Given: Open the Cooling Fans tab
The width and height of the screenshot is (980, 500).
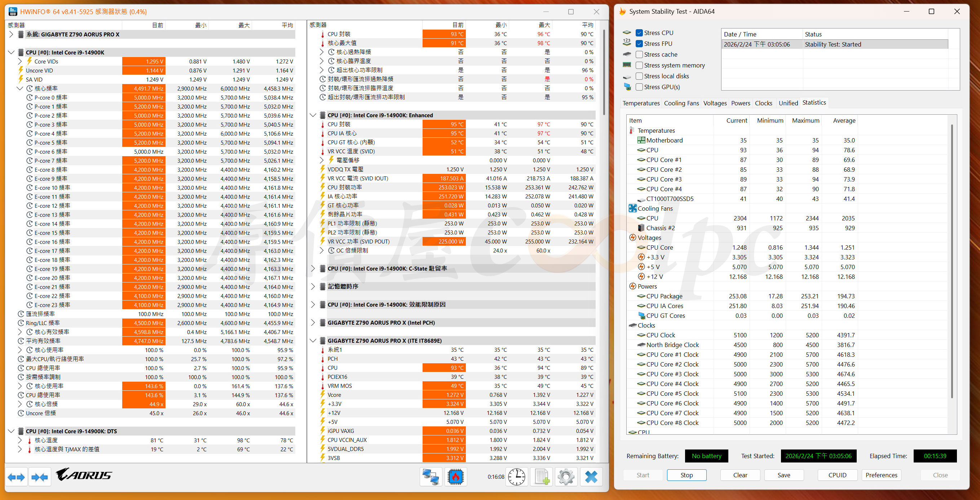Looking at the screenshot, I should (x=681, y=103).
